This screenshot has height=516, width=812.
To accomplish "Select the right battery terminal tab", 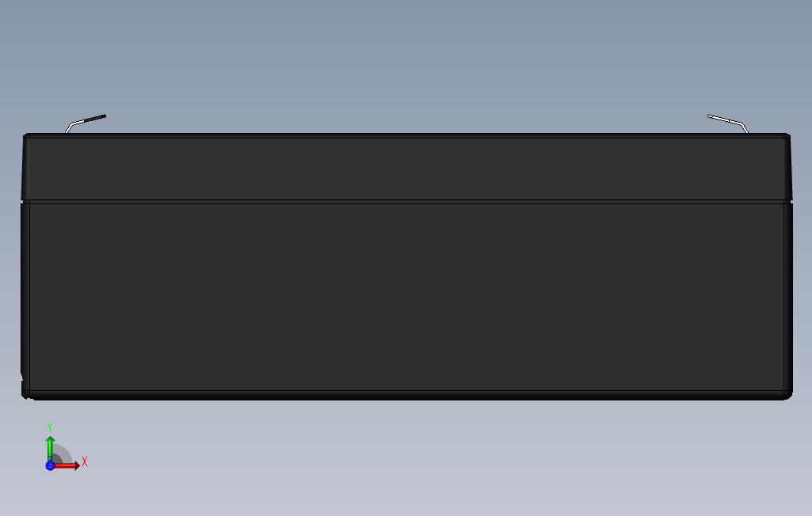I will [x=727, y=123].
